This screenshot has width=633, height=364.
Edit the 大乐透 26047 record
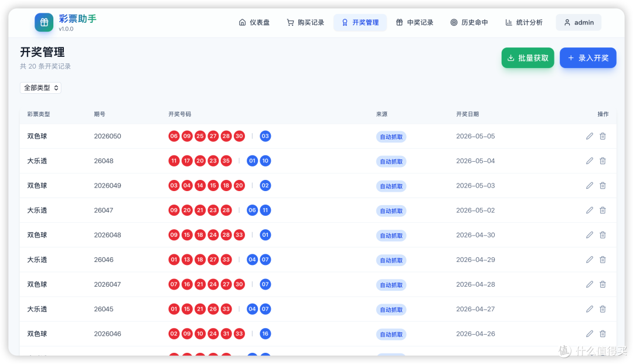click(590, 210)
